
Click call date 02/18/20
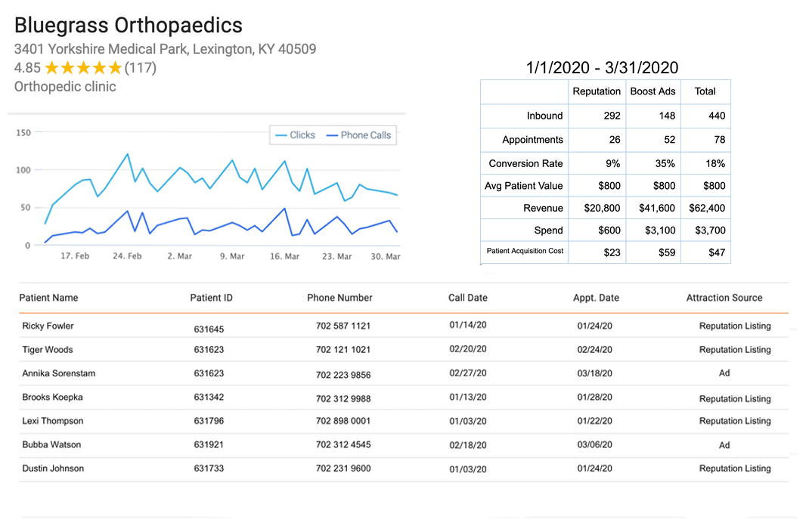pyautogui.click(x=468, y=445)
